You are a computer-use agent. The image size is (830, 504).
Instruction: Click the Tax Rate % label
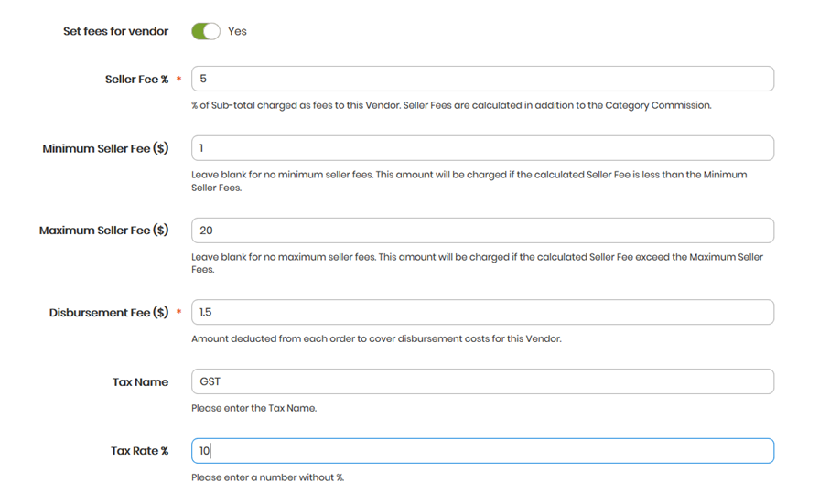(x=140, y=451)
